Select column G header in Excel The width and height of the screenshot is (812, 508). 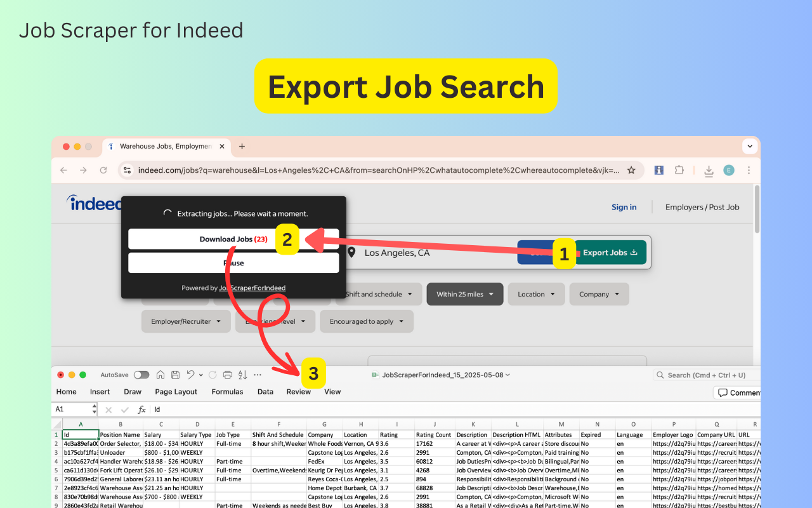tap(324, 424)
